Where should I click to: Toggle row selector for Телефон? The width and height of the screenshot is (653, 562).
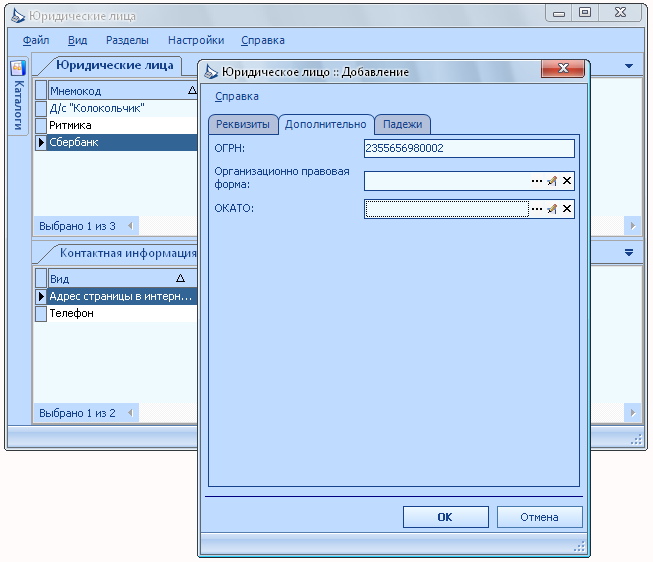[x=41, y=313]
